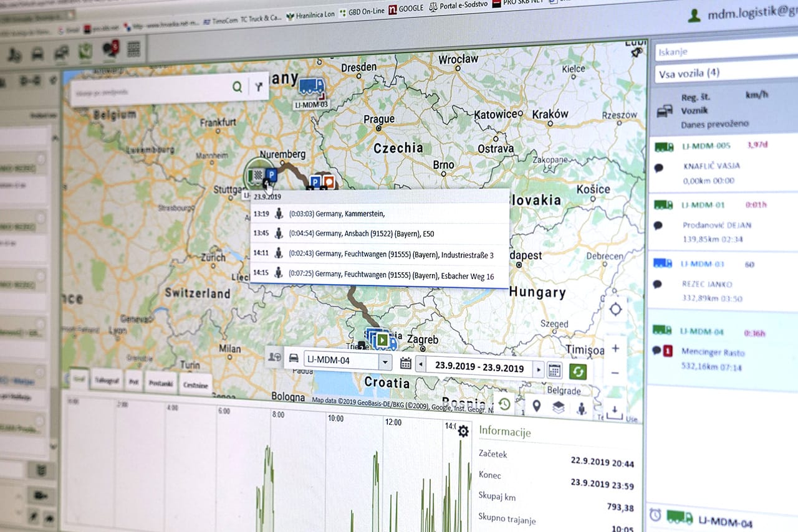
Task: Open the green phone icon in toolbar
Action: pos(85,52)
